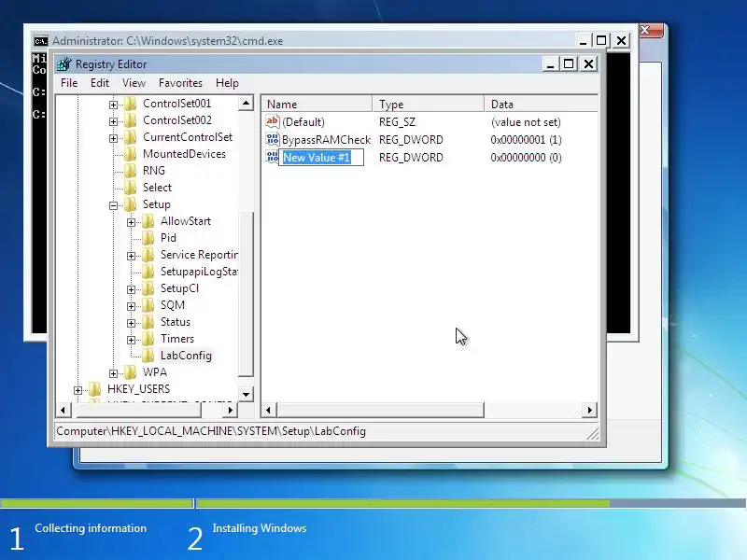
Task: Expand the ControlSet001 key
Action: coord(113,105)
